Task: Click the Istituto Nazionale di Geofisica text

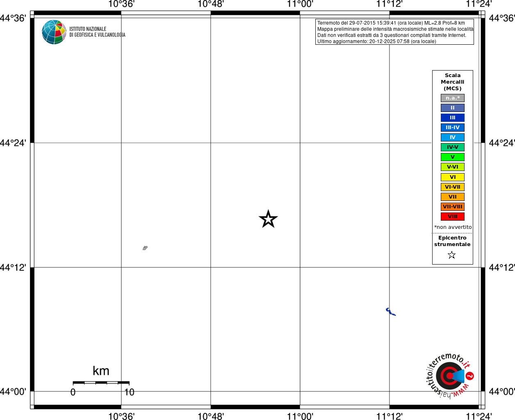Action: point(97,32)
